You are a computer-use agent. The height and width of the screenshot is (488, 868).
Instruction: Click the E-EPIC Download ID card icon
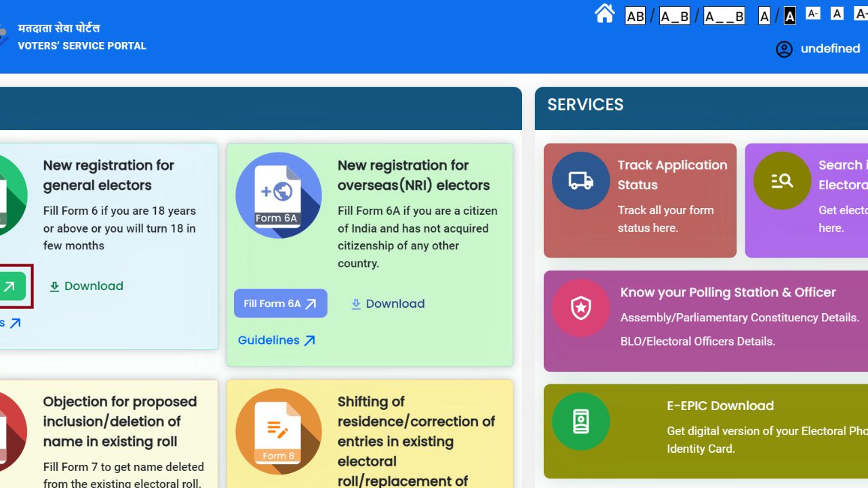tap(580, 421)
